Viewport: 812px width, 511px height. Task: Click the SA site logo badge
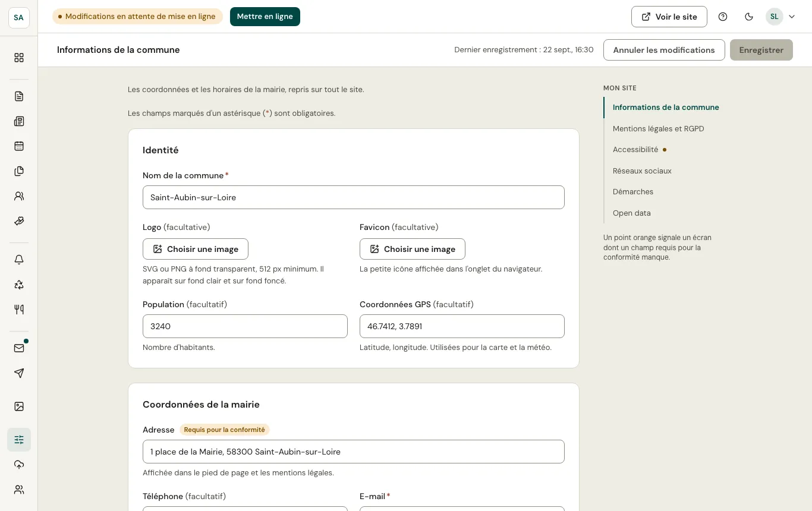19,18
